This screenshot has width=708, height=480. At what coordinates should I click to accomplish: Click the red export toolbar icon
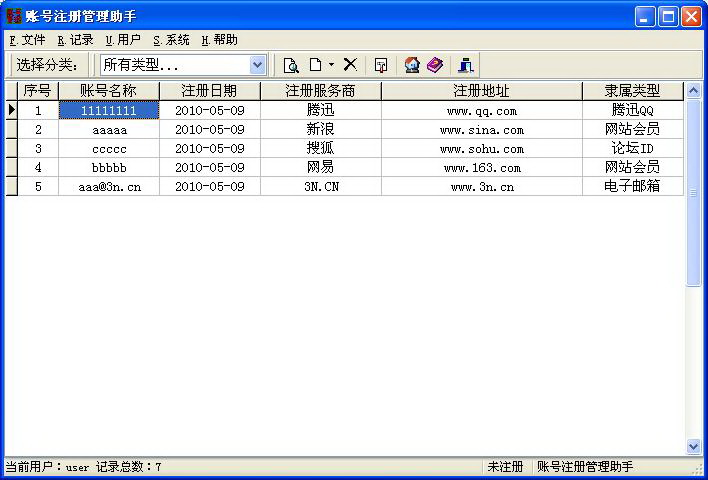pyautogui.click(x=381, y=65)
